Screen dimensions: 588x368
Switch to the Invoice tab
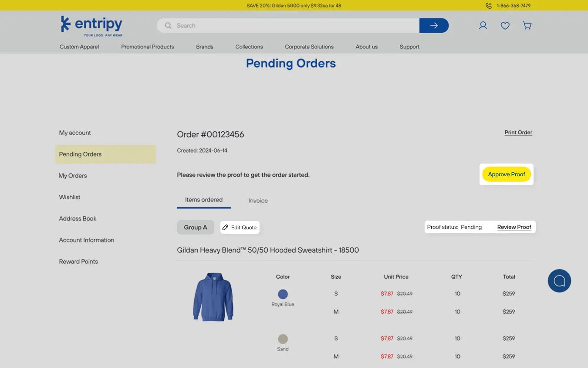(x=258, y=201)
